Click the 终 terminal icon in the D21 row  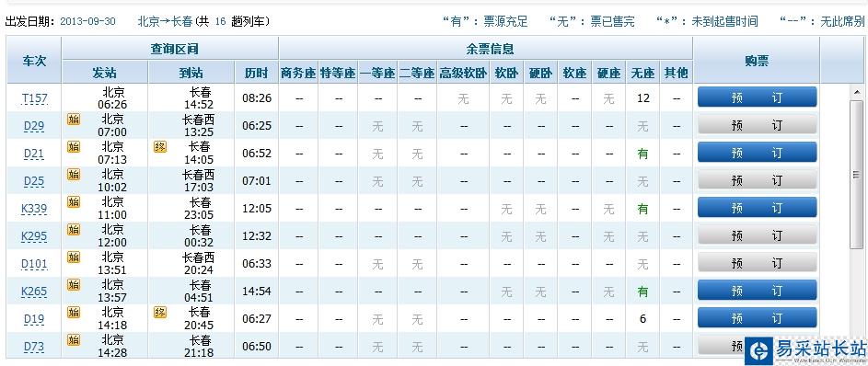tap(160, 147)
